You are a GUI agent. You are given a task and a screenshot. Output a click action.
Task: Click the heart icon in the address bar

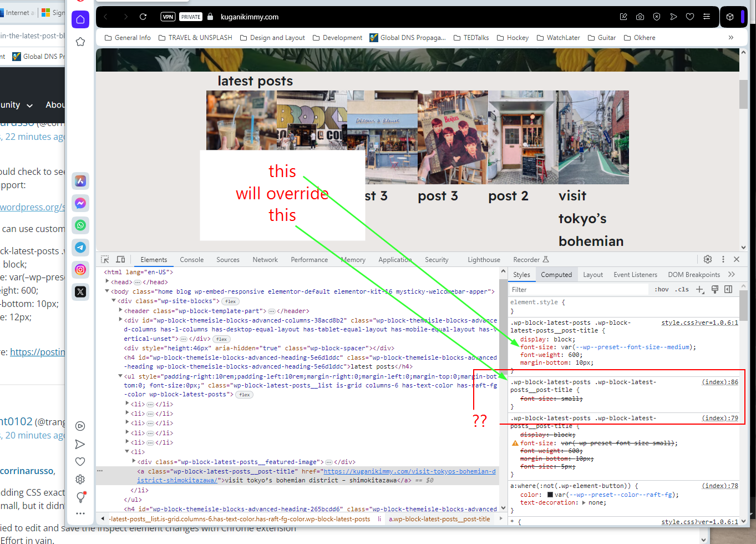(690, 17)
